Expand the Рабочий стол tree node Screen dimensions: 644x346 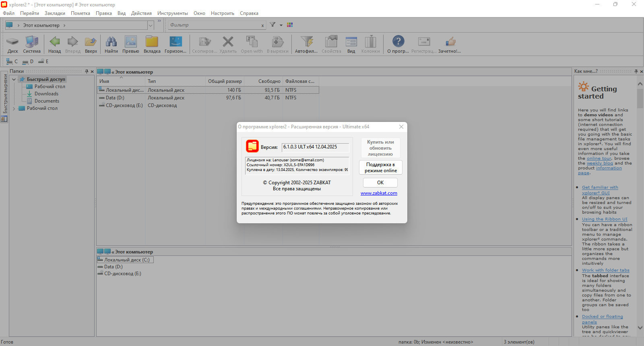coord(14,108)
